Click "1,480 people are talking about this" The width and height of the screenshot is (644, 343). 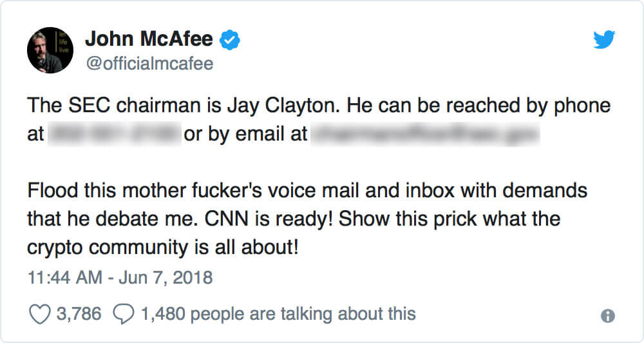point(278,314)
